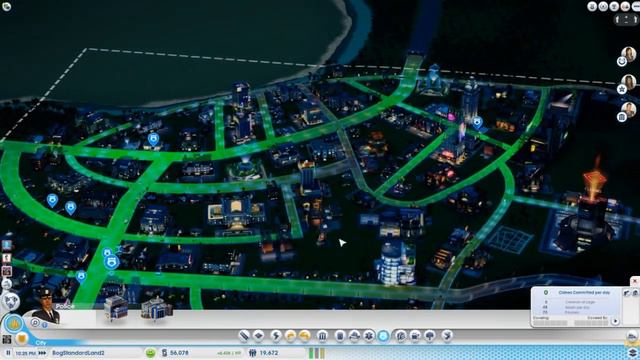Close the Crimes Committed panel
Screen dimensions: 640x360
(635, 281)
